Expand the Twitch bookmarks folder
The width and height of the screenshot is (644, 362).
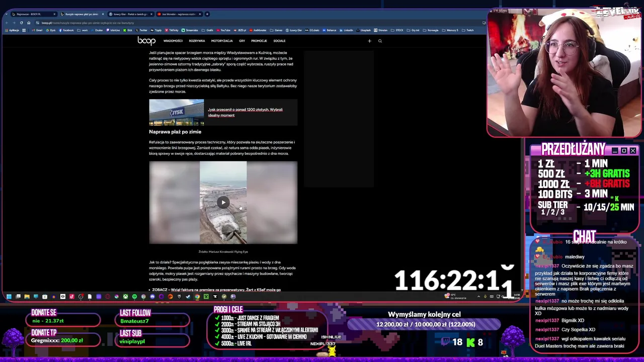click(468, 30)
